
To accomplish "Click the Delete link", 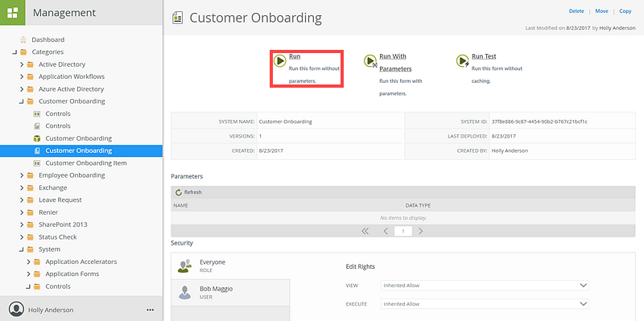I will [x=576, y=11].
